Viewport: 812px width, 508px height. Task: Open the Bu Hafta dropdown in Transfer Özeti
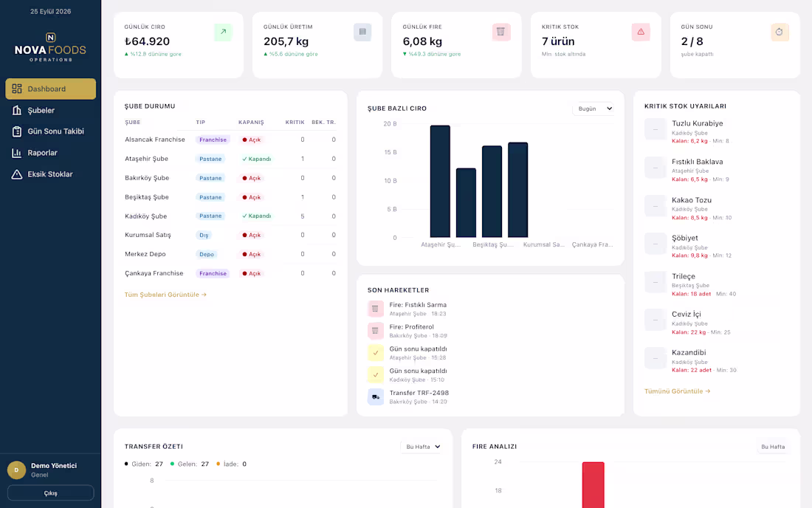422,447
